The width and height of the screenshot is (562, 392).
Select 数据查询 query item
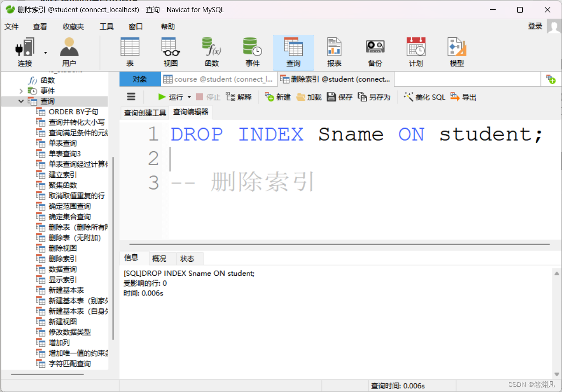[57, 269]
